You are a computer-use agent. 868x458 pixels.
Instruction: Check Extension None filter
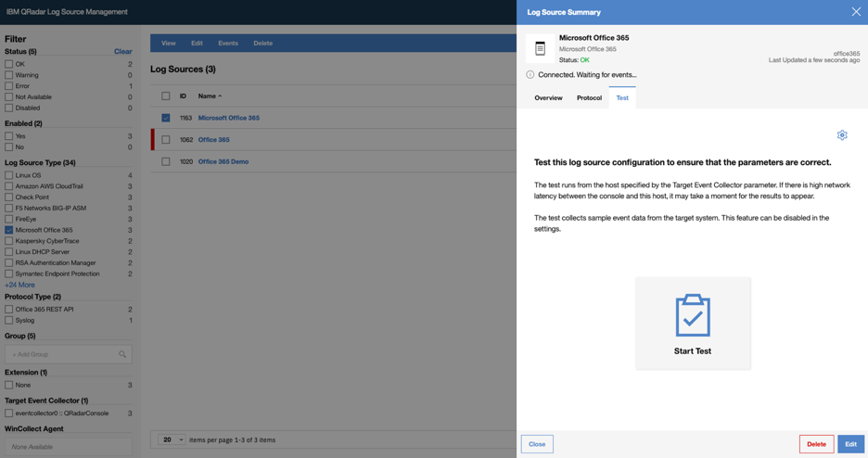point(9,385)
